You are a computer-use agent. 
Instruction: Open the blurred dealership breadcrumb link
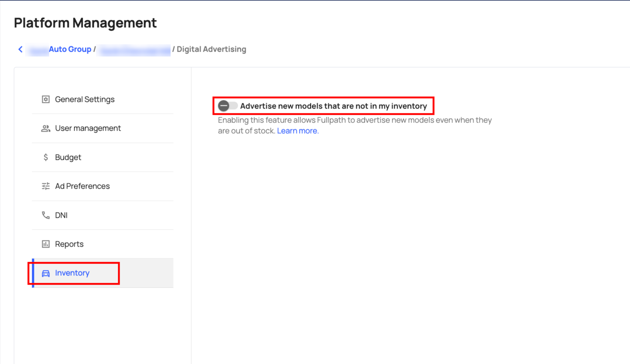(x=134, y=50)
